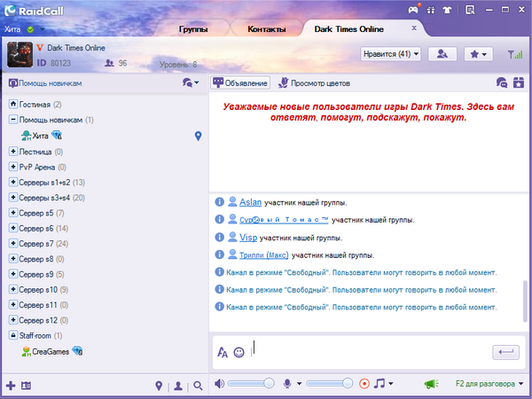Screen dimensions: 532x399
Task: Open the group card icon bottom left
Action: tap(26, 386)
